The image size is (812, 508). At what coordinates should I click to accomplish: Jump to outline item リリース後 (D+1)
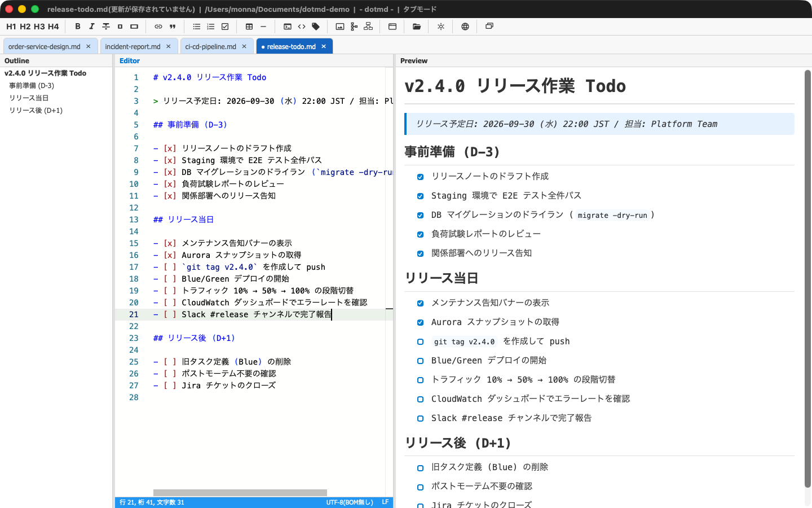36,111
